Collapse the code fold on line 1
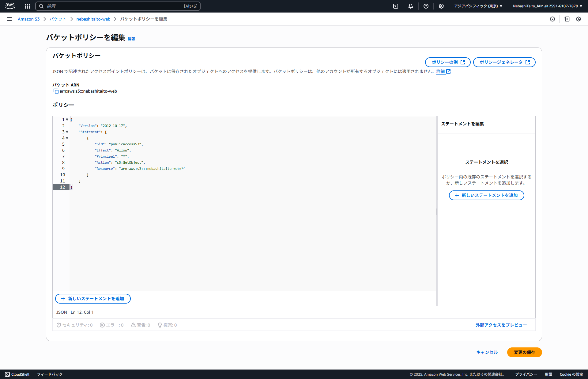The width and height of the screenshot is (588, 379). point(67,120)
